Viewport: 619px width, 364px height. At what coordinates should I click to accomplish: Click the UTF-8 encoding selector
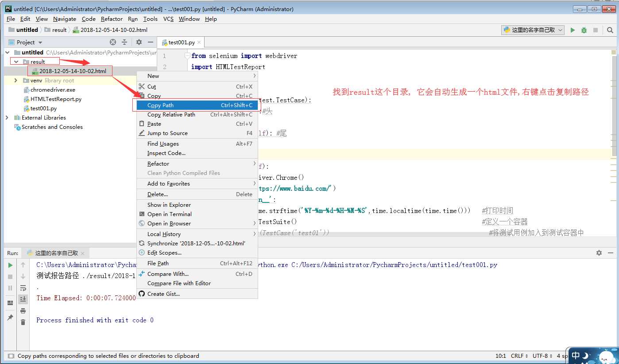pyautogui.click(x=543, y=356)
